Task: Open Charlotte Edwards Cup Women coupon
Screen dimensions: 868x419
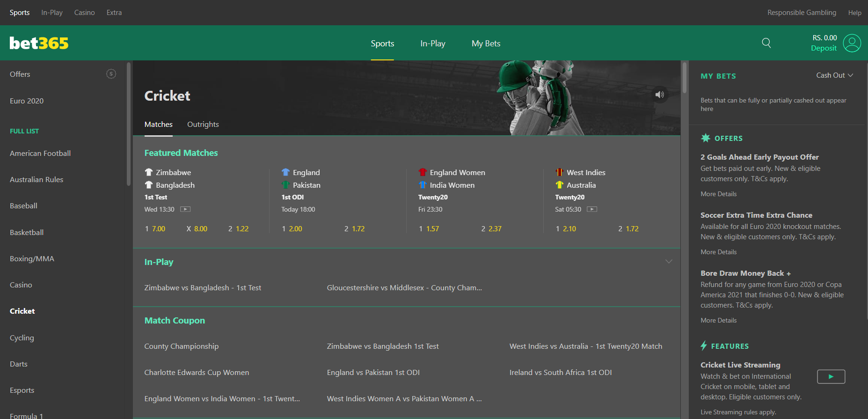Action: pos(197,373)
